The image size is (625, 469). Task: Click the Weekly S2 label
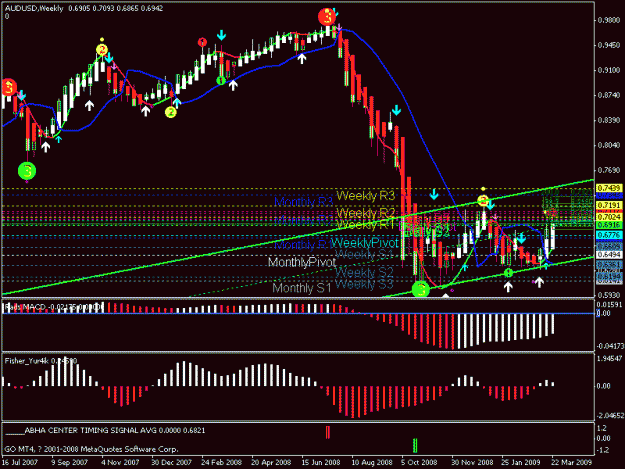[x=364, y=273]
